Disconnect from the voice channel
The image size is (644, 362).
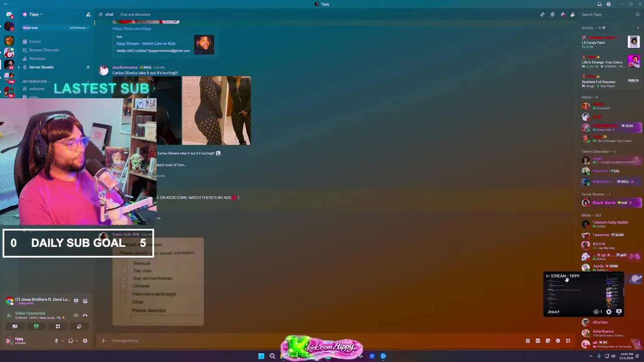[x=85, y=315]
